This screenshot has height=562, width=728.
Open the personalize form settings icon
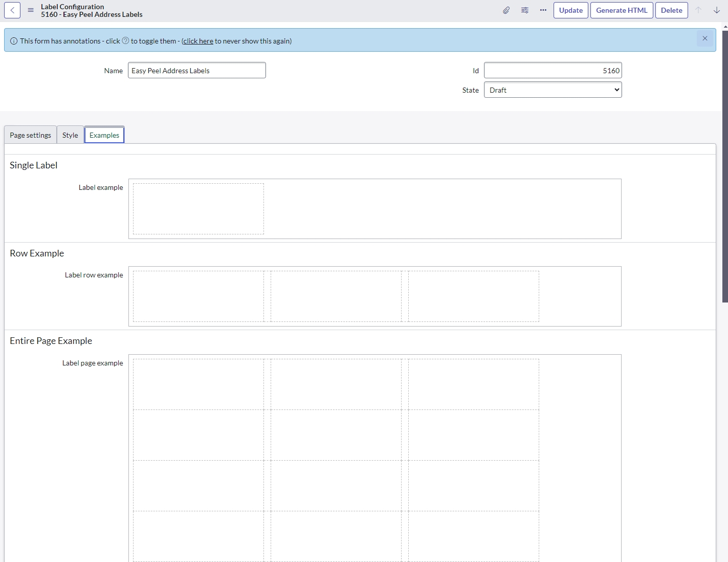(525, 10)
